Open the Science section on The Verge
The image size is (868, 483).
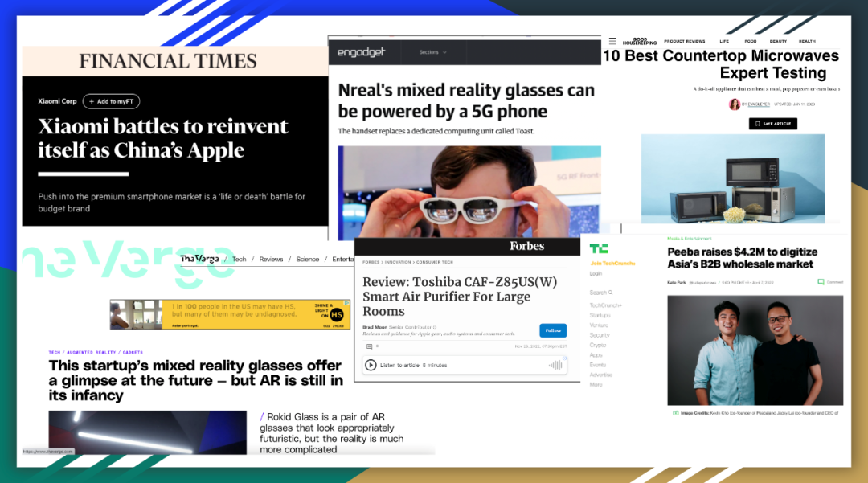(x=307, y=259)
